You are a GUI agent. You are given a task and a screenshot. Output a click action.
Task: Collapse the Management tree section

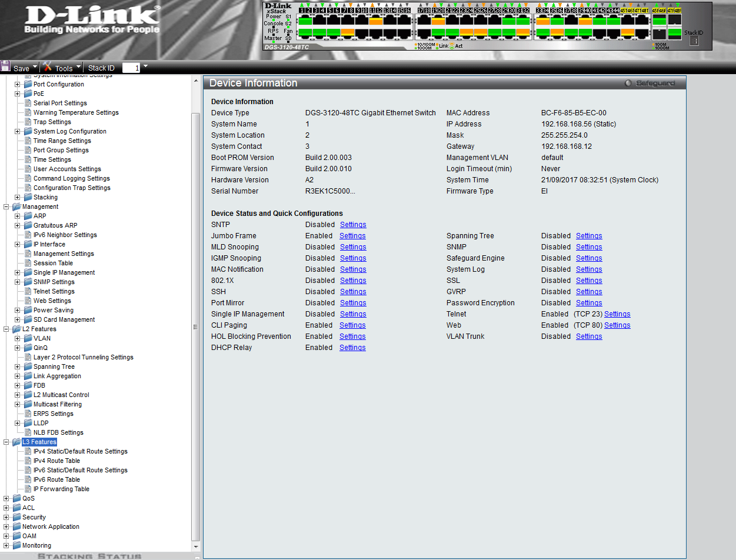tap(6, 206)
